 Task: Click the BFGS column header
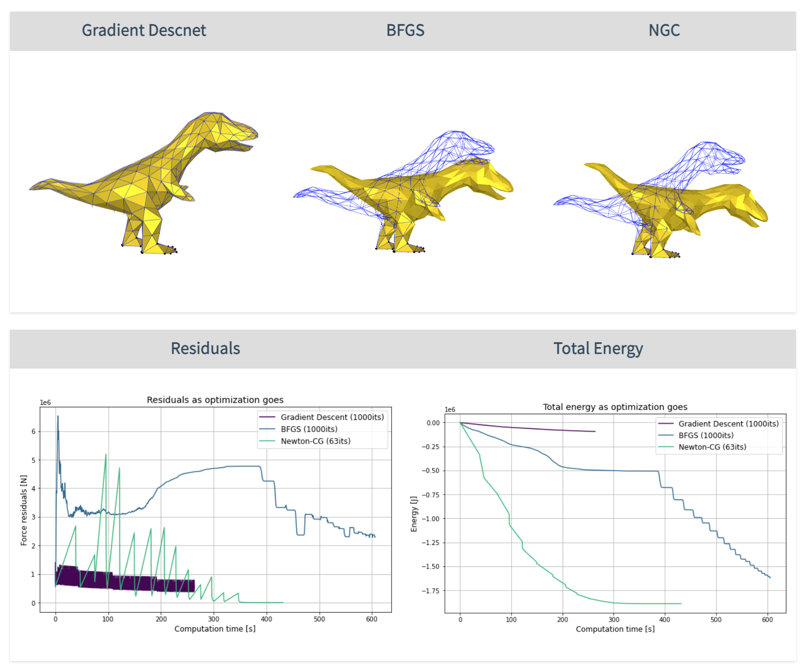tap(405, 30)
